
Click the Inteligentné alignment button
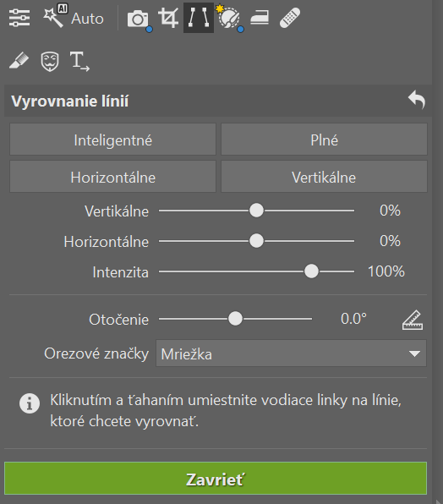tap(112, 140)
